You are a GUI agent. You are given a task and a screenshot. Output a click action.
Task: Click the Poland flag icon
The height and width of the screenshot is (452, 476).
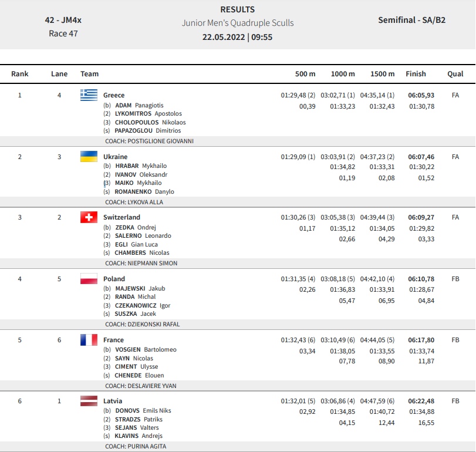point(89,279)
